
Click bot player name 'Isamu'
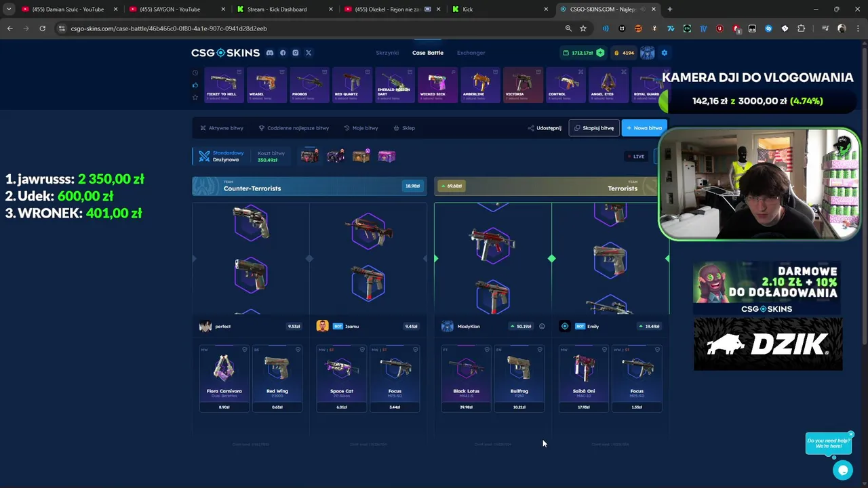coord(352,327)
